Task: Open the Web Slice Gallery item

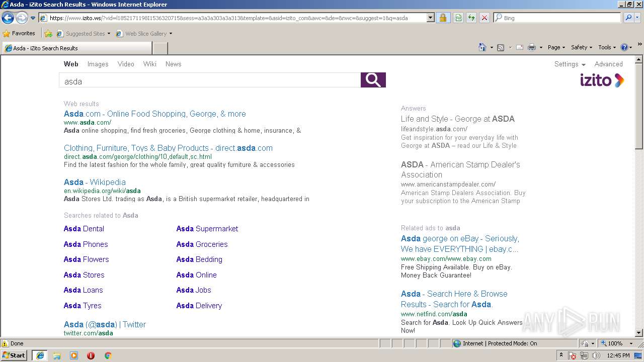Action: pyautogui.click(x=144, y=34)
